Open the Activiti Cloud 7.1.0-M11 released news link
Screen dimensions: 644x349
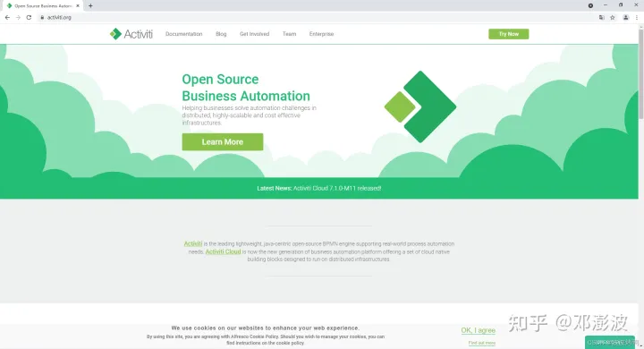tap(337, 188)
